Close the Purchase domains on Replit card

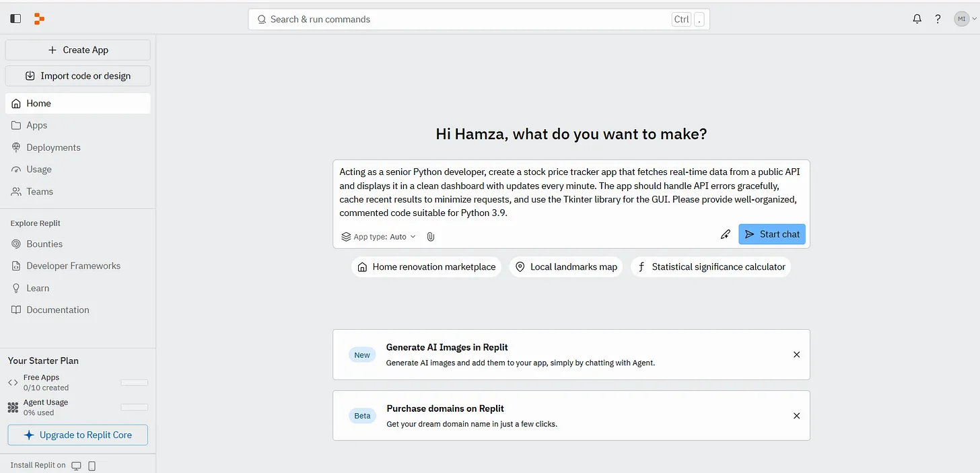click(x=796, y=416)
